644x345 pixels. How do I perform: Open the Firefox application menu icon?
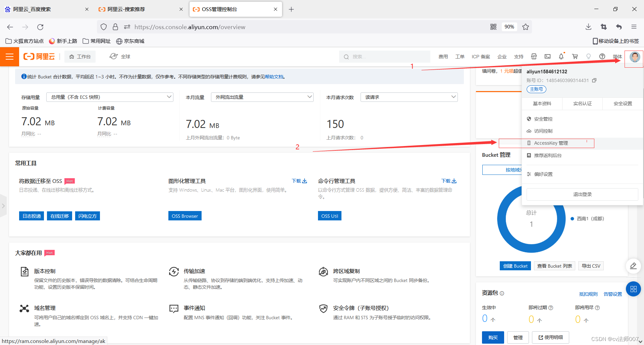(x=634, y=27)
